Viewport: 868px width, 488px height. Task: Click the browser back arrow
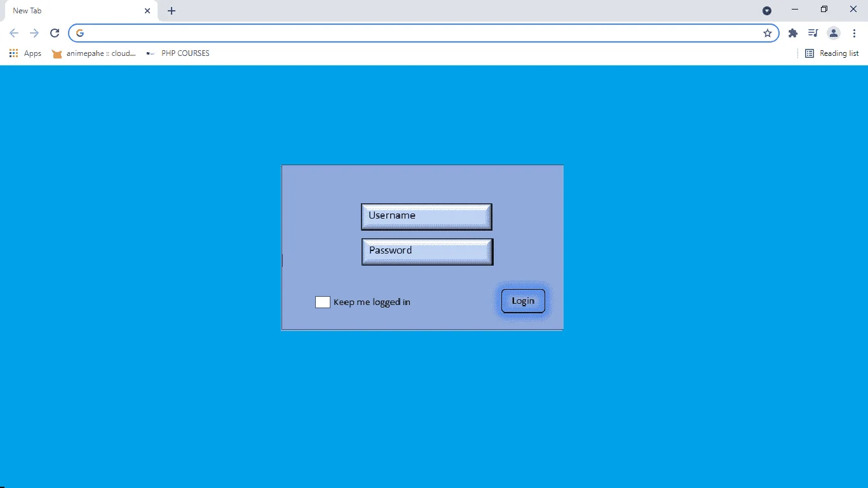coord(14,33)
